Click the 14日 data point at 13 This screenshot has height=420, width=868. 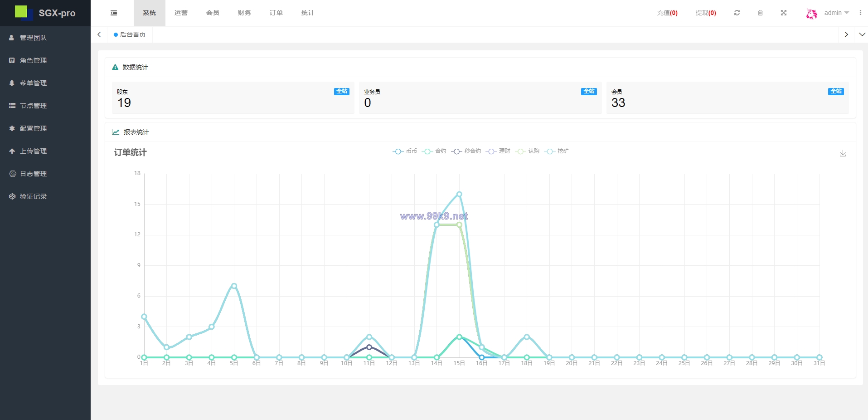click(x=436, y=225)
